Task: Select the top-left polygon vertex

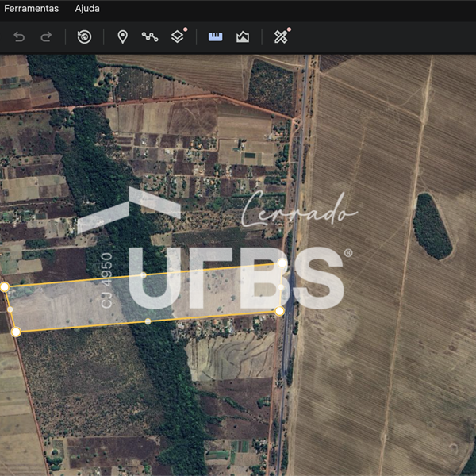Action: coord(4,286)
